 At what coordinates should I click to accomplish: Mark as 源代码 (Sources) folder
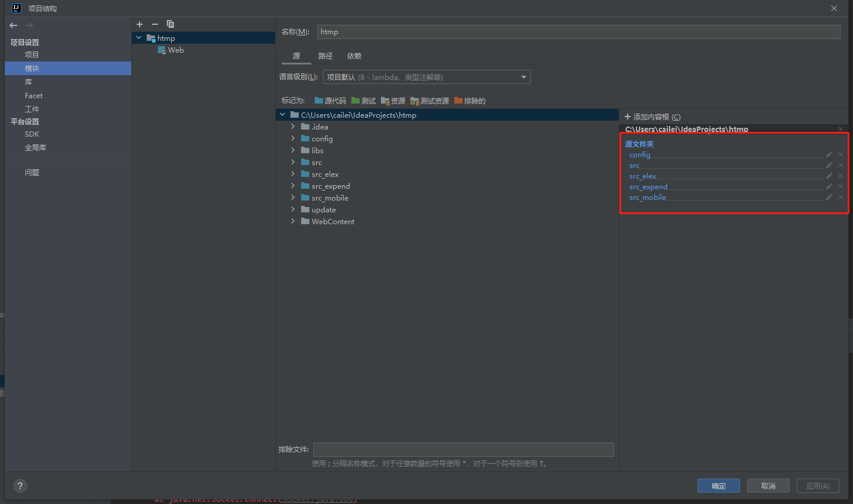coord(330,101)
